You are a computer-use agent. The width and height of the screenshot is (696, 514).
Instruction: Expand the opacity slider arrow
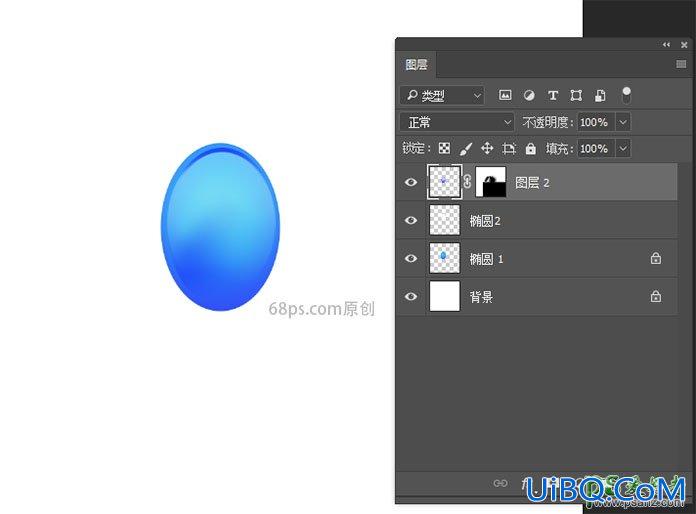[x=623, y=122]
